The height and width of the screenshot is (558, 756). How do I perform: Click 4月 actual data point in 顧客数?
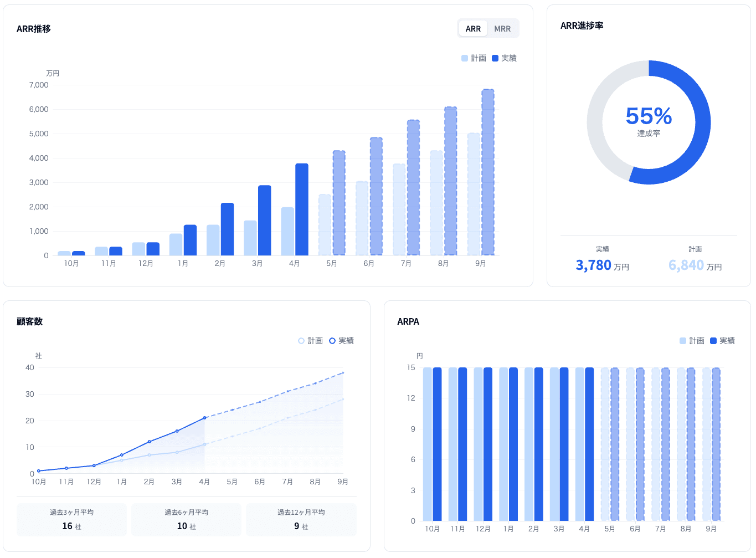click(x=205, y=418)
